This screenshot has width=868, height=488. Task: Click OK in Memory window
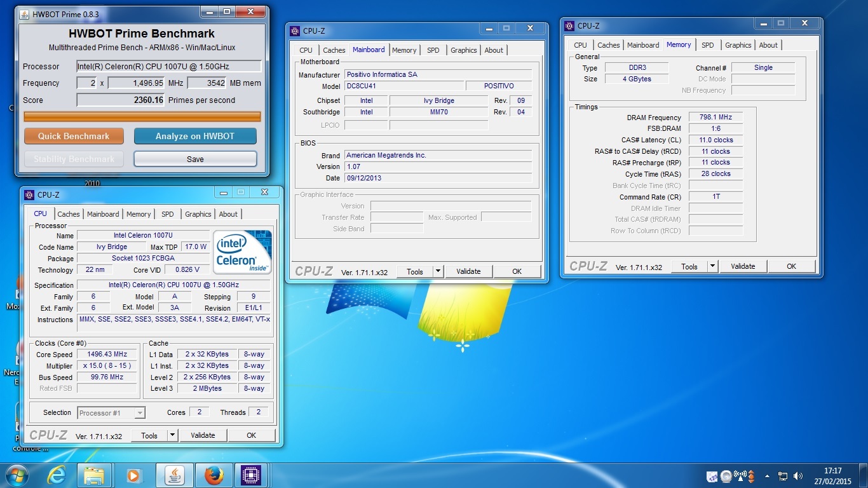[x=792, y=266]
